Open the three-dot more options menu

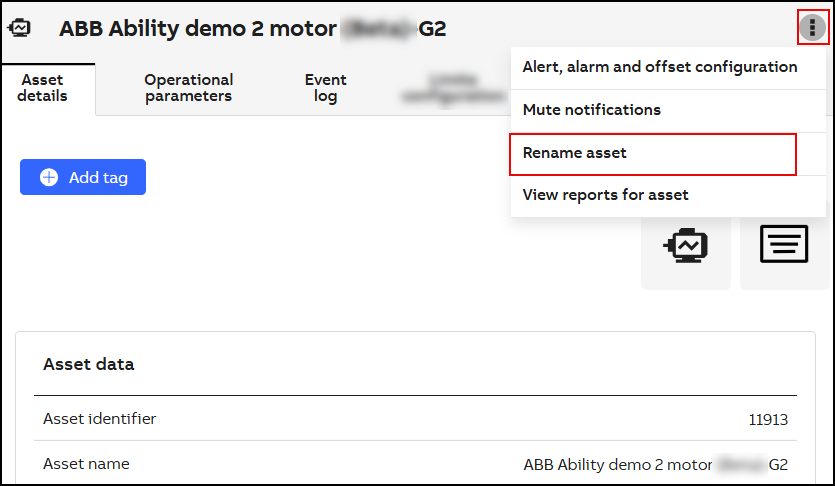click(x=812, y=28)
